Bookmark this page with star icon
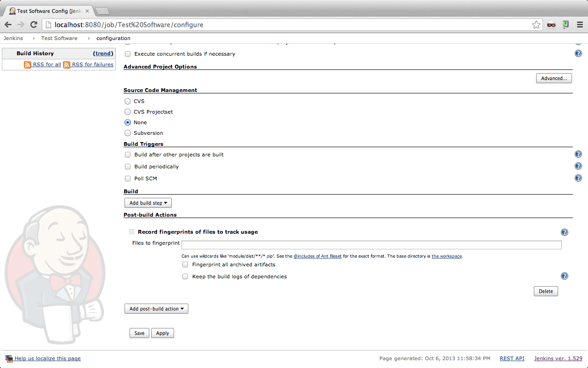The height and width of the screenshot is (368, 588). [x=536, y=25]
